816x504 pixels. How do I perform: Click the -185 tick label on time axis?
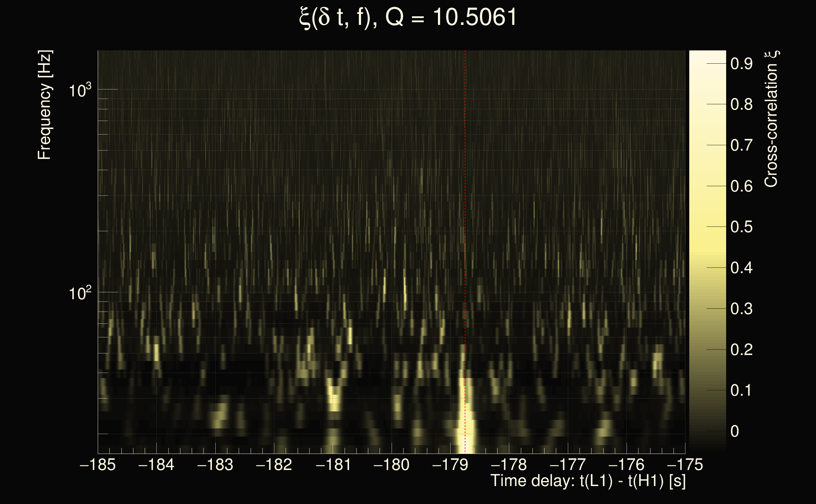pos(97,465)
